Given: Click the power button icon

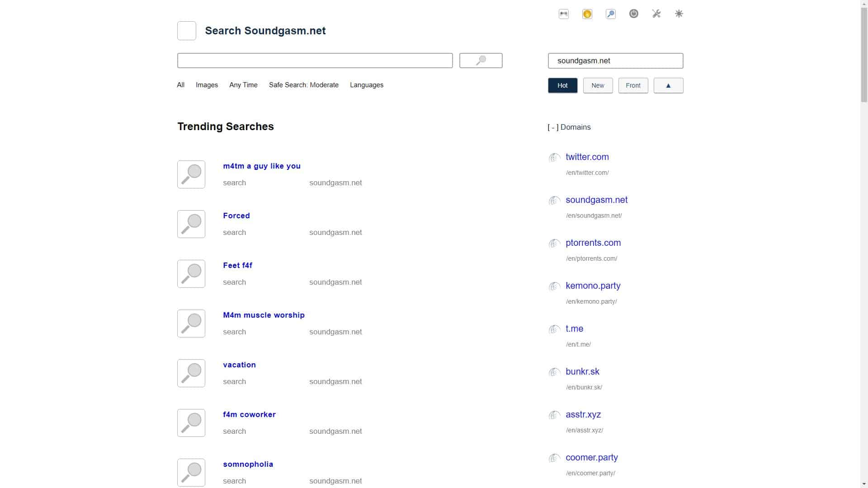Looking at the screenshot, I should pos(633,14).
